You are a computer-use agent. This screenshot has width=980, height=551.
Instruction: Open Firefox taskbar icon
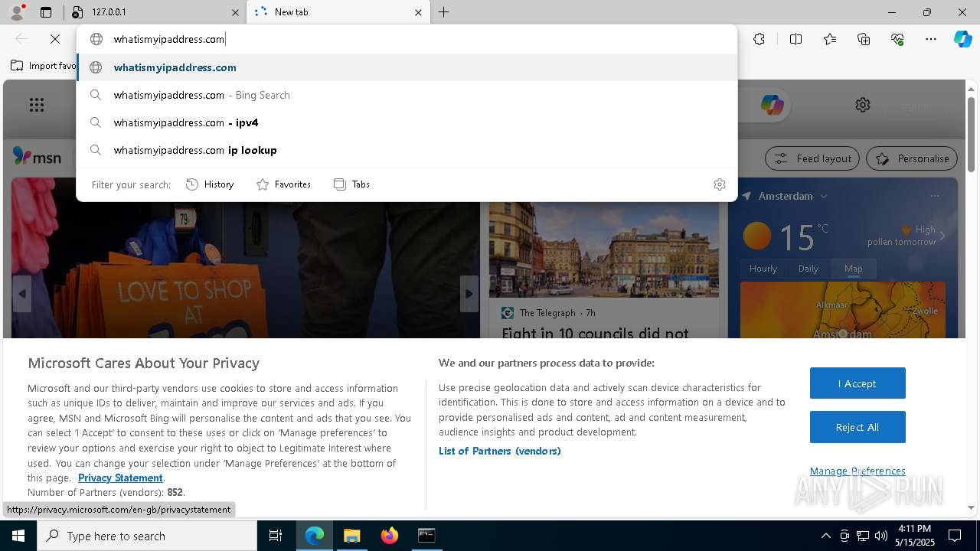point(389,536)
